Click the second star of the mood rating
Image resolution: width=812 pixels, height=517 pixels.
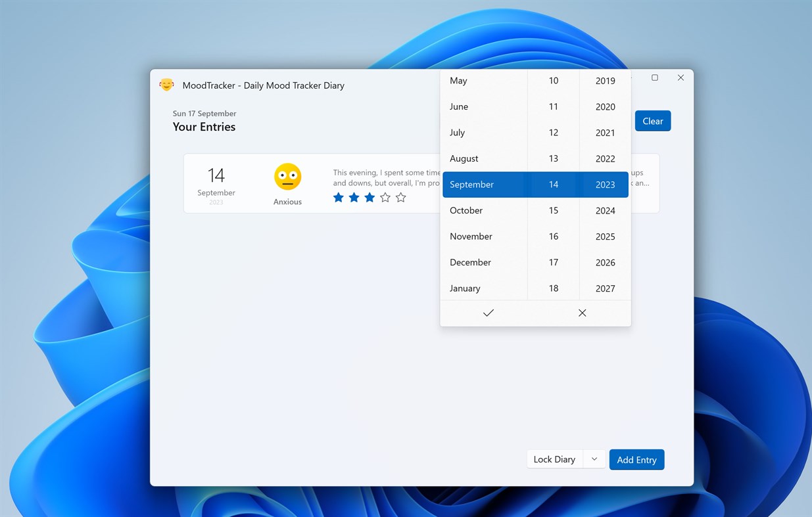354,197
